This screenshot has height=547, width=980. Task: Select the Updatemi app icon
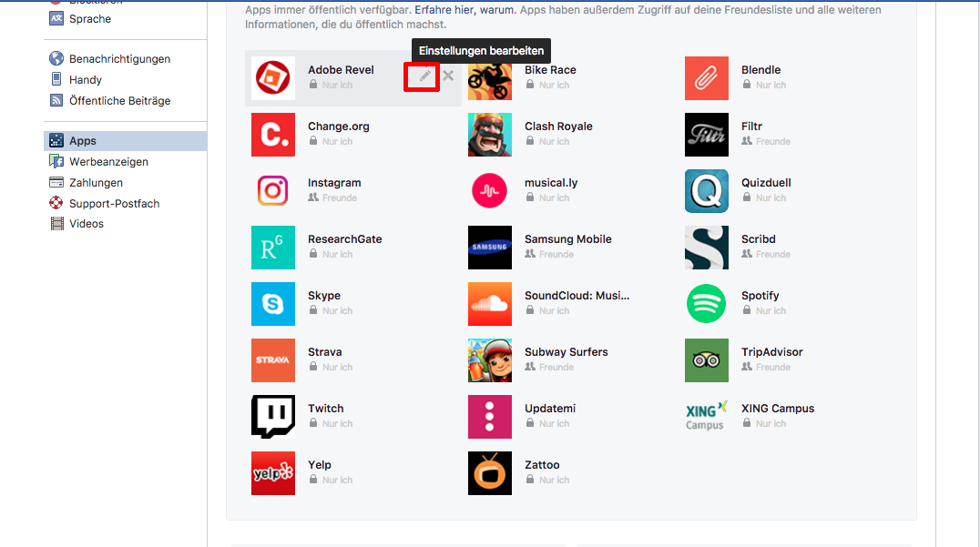point(490,417)
